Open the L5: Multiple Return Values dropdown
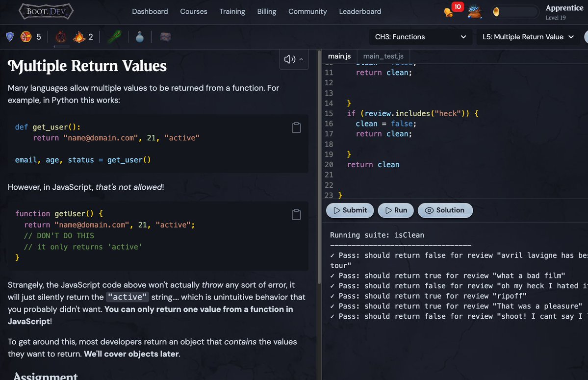Screen dimensions: 588x380 527,36
